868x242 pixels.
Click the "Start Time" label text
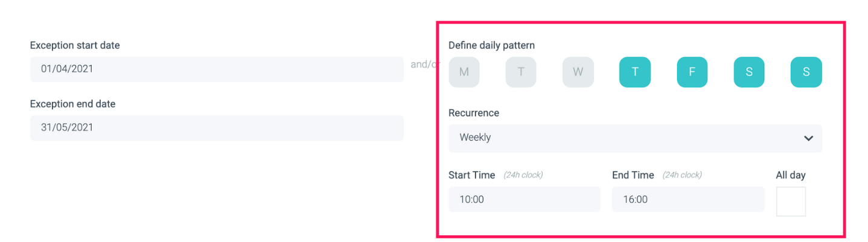point(471,175)
